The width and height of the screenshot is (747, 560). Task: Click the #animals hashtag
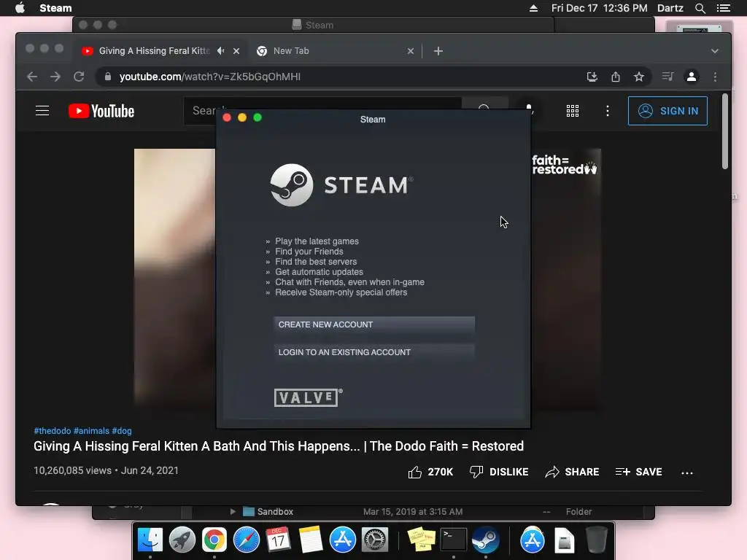(91, 431)
